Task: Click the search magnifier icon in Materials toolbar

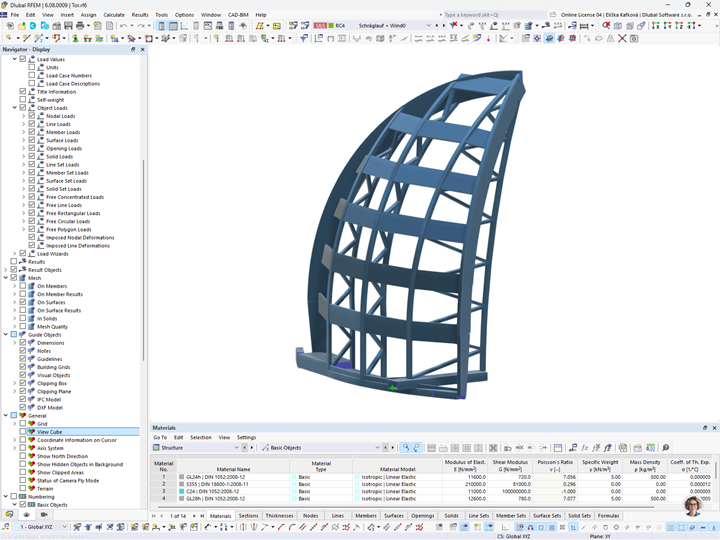Action: click(665, 448)
